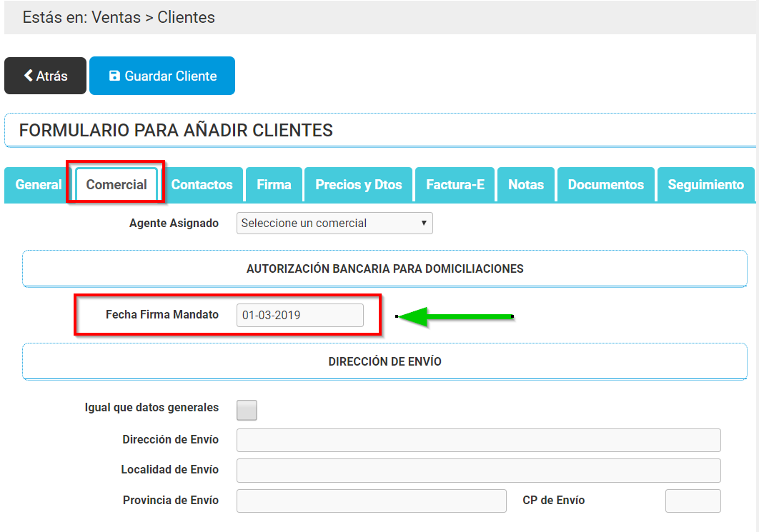Click the back chevron icon on Atrás
Viewport: 759px width, 532px height.
point(29,76)
